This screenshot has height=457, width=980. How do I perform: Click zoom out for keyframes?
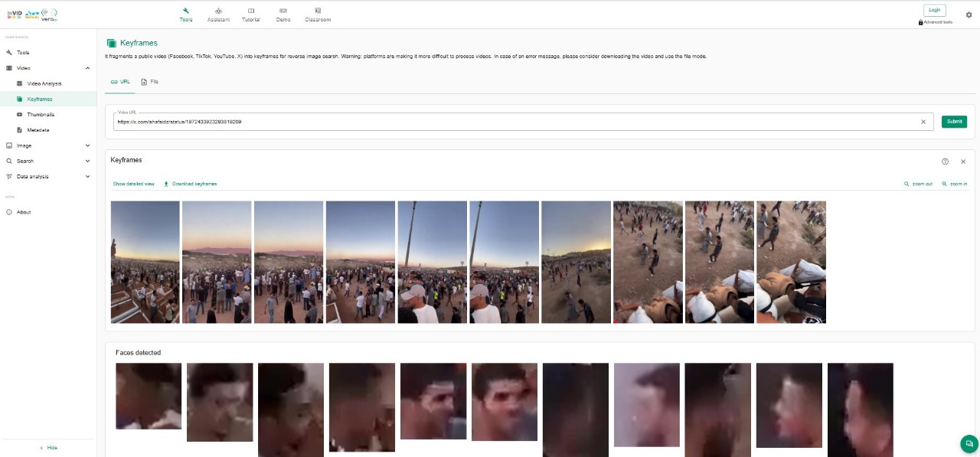[x=918, y=184]
